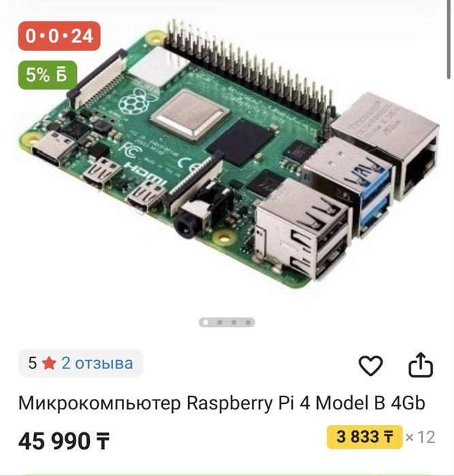Tap the carousel page indicator pill
The height and width of the screenshot is (476, 454).
(227, 322)
